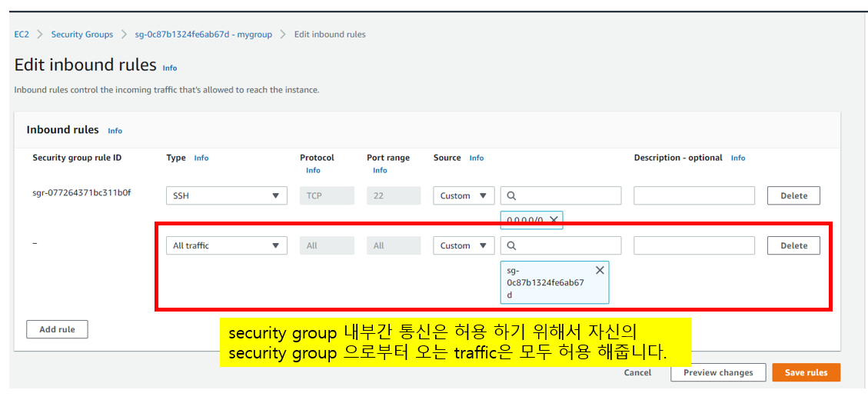Click the disabled port range 22 field
The height and width of the screenshot is (400, 868).
[x=394, y=195]
